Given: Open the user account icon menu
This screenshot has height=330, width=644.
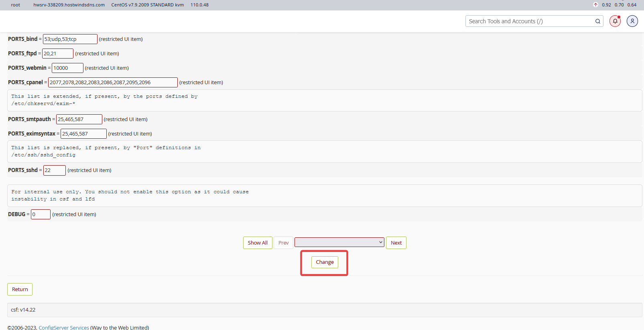Looking at the screenshot, I should coord(632,21).
